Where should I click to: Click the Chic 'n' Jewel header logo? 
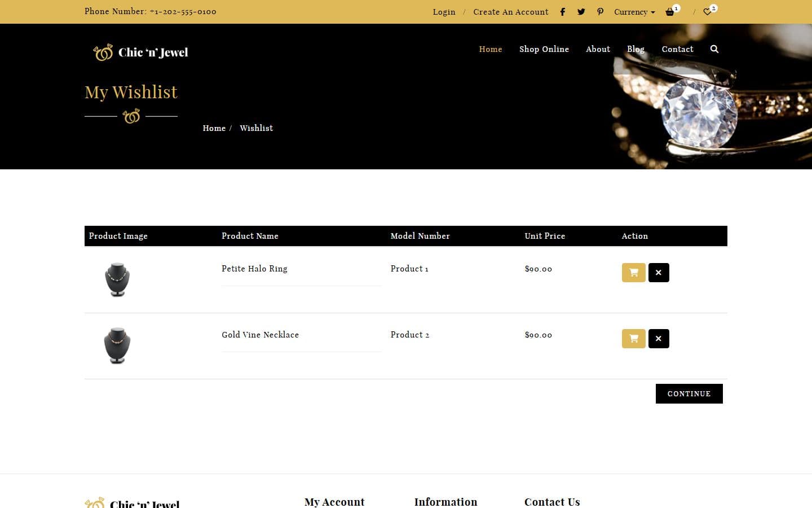coord(140,52)
